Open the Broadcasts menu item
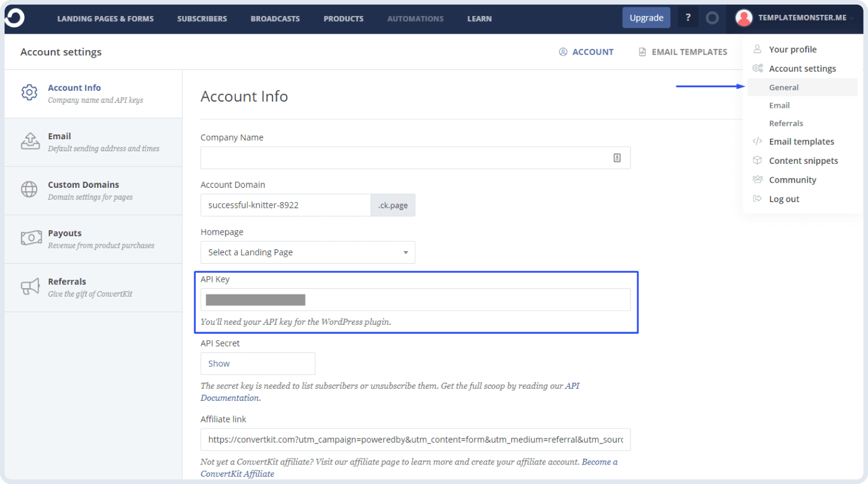Viewport: 868px width, 484px height. [275, 18]
